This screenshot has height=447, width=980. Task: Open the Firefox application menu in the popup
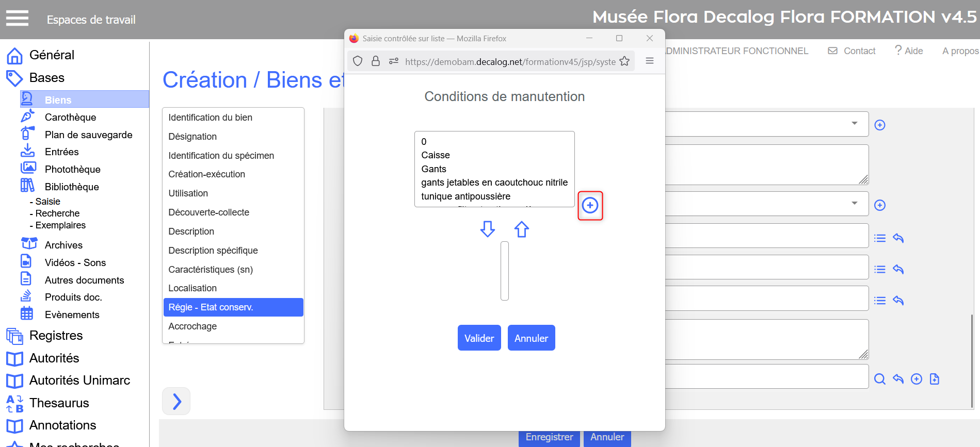pyautogui.click(x=650, y=61)
